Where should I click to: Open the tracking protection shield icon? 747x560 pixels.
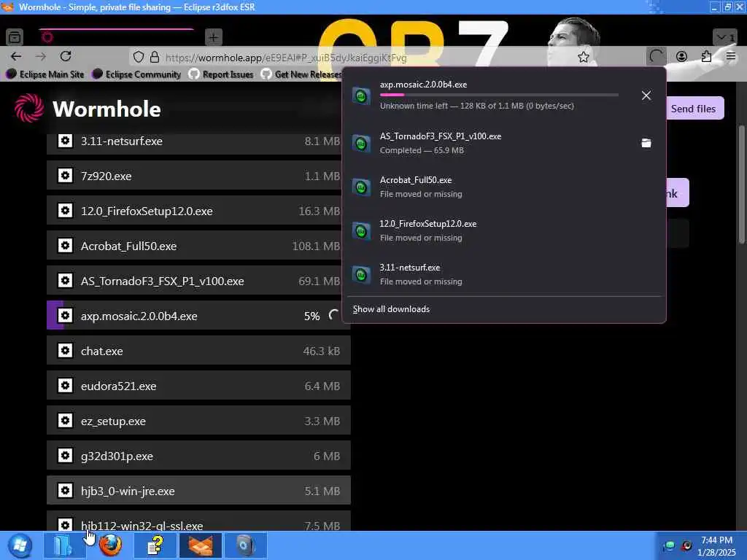point(138,57)
